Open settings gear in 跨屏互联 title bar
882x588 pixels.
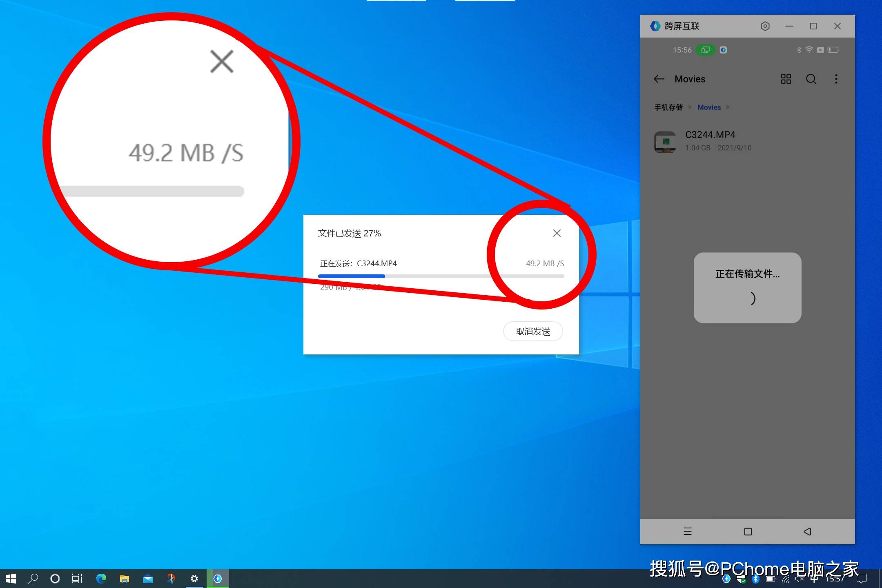765,26
